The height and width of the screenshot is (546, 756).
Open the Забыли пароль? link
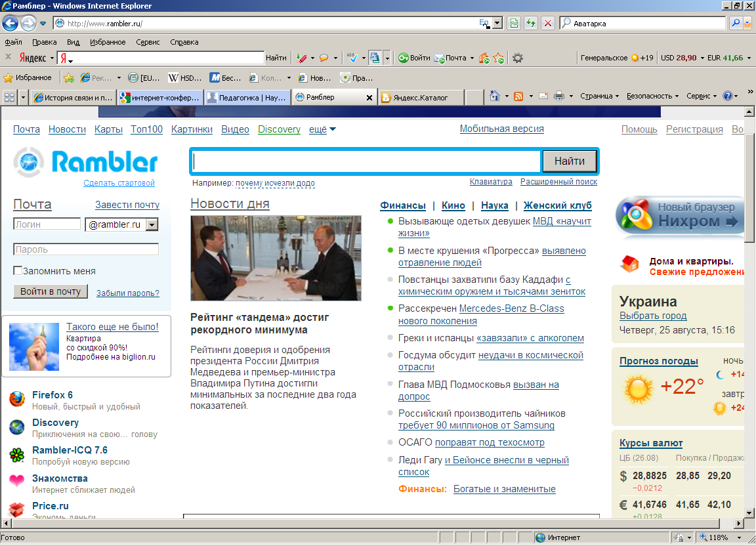(x=128, y=293)
